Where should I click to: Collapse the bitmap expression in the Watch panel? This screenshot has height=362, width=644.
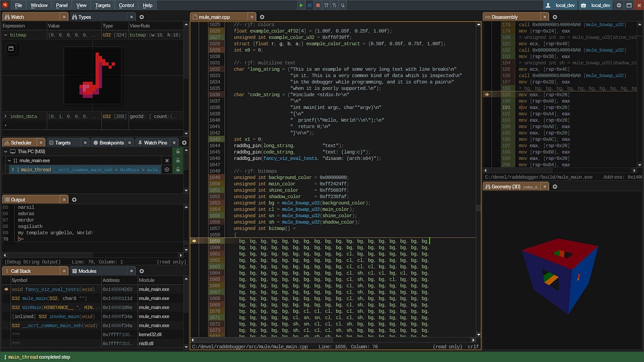[4, 35]
